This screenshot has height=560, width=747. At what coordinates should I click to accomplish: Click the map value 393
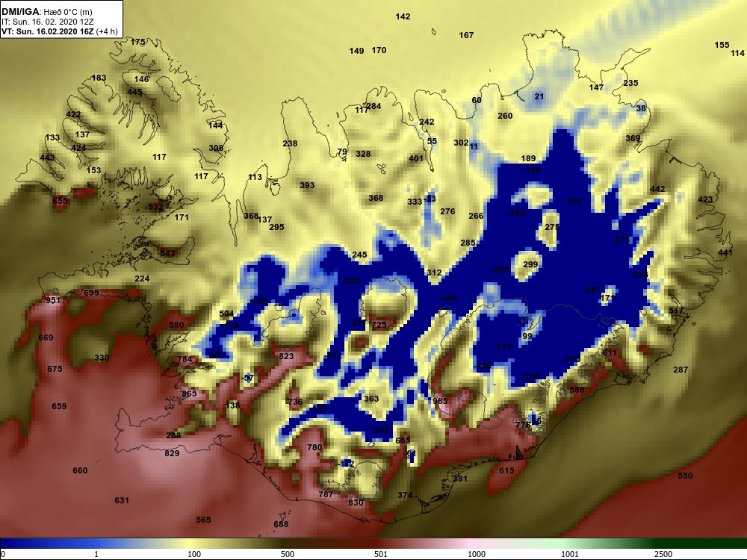coord(307,185)
